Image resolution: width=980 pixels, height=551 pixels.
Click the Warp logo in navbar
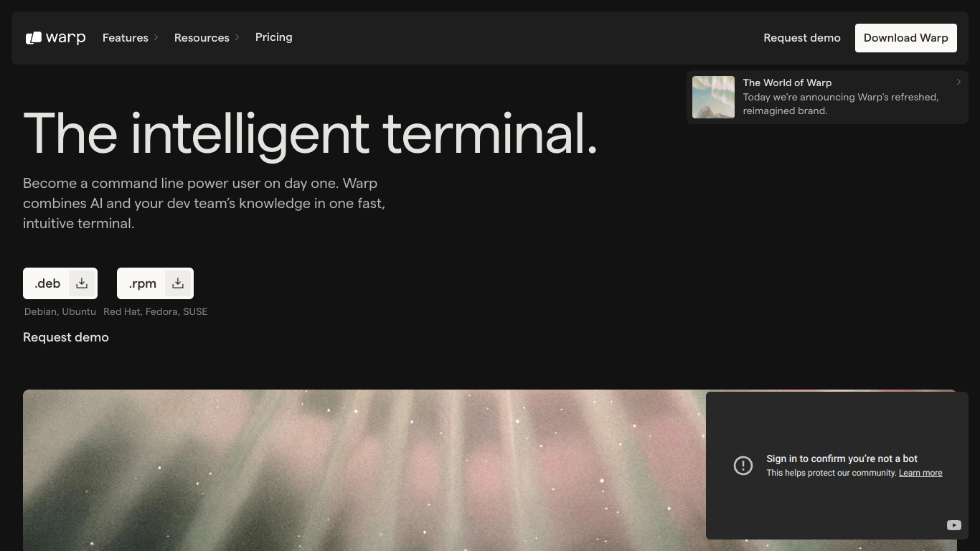point(55,38)
